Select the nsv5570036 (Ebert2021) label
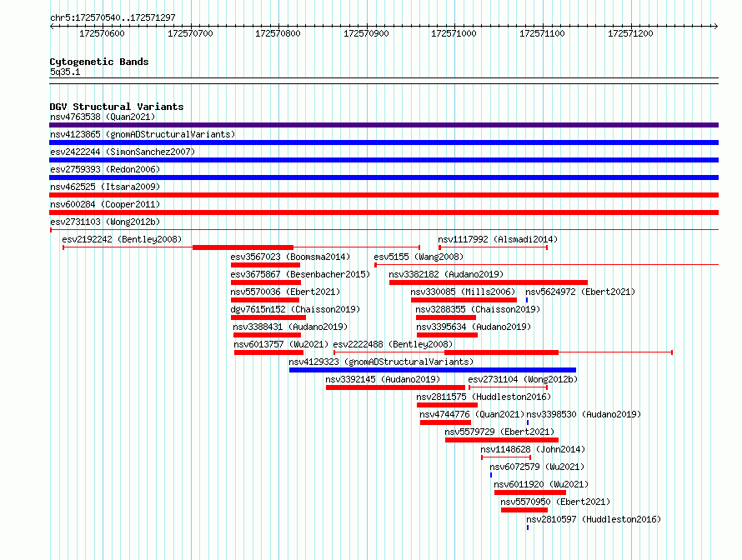 tap(285, 292)
